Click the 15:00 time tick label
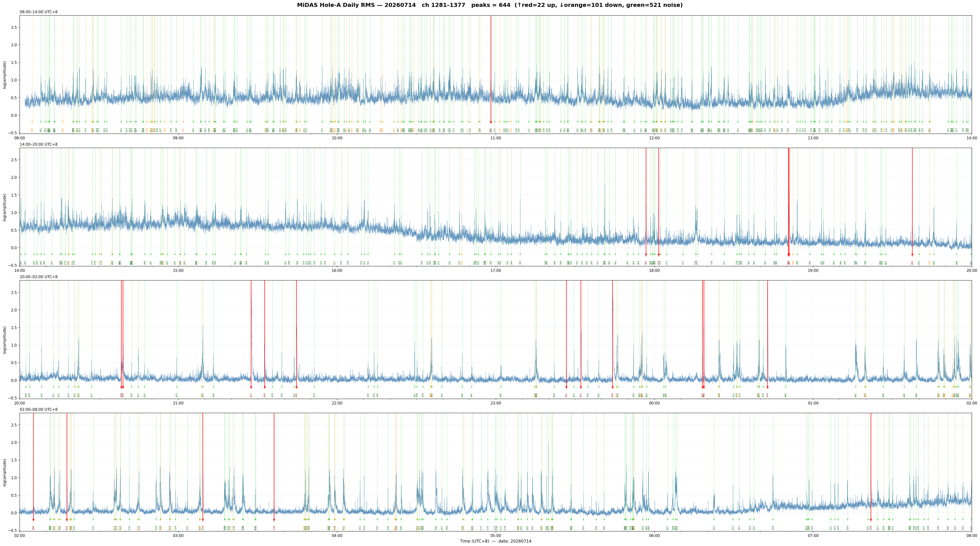The height and width of the screenshot is (546, 980). (x=178, y=271)
